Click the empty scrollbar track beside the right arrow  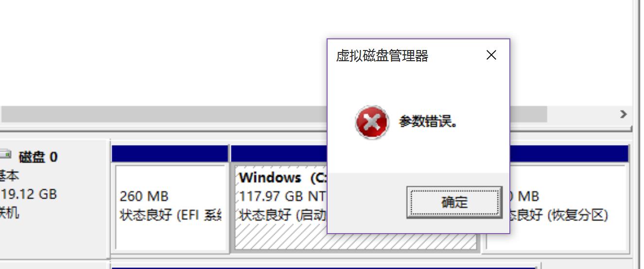(x=581, y=114)
